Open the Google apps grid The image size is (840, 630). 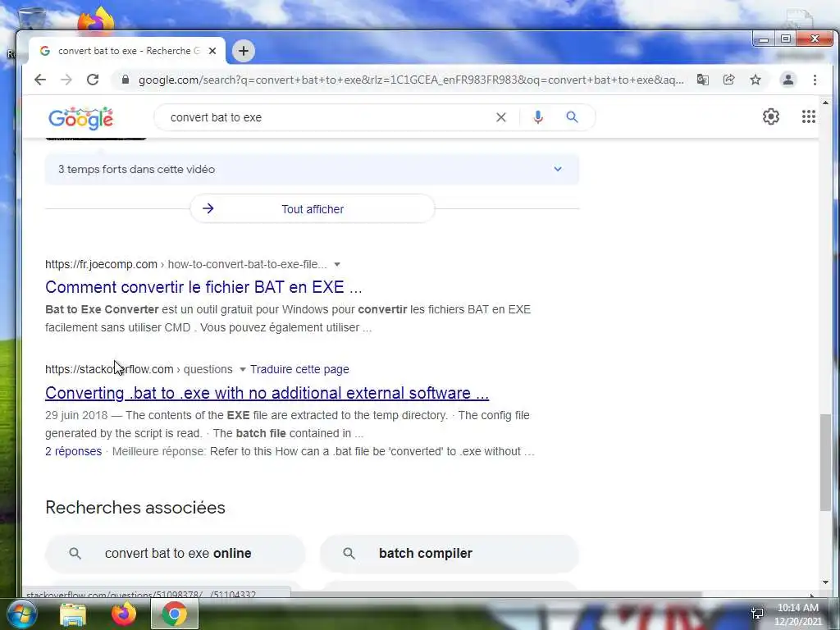click(x=808, y=116)
